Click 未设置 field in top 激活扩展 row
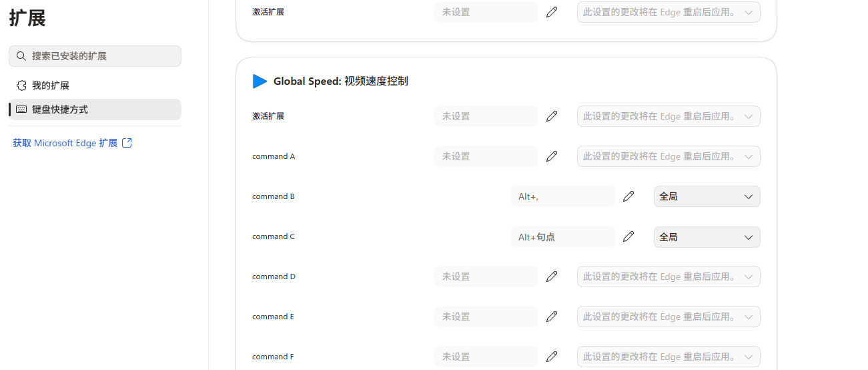This screenshot has width=868, height=370. 486,12
